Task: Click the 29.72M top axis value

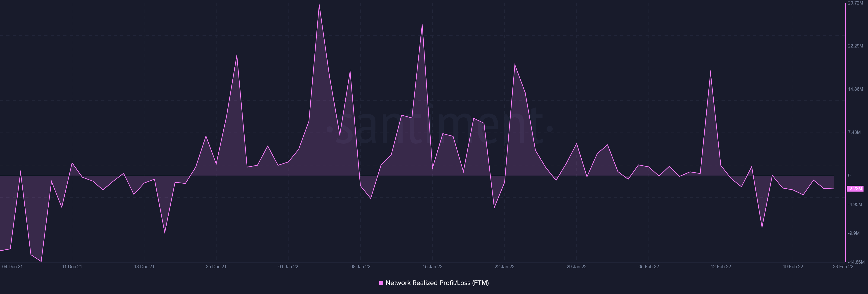Action: click(856, 3)
